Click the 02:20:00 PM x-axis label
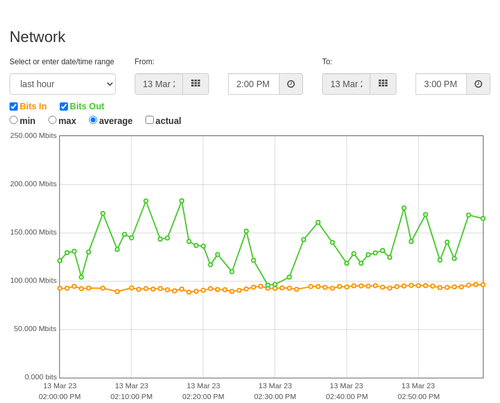 click(x=203, y=397)
